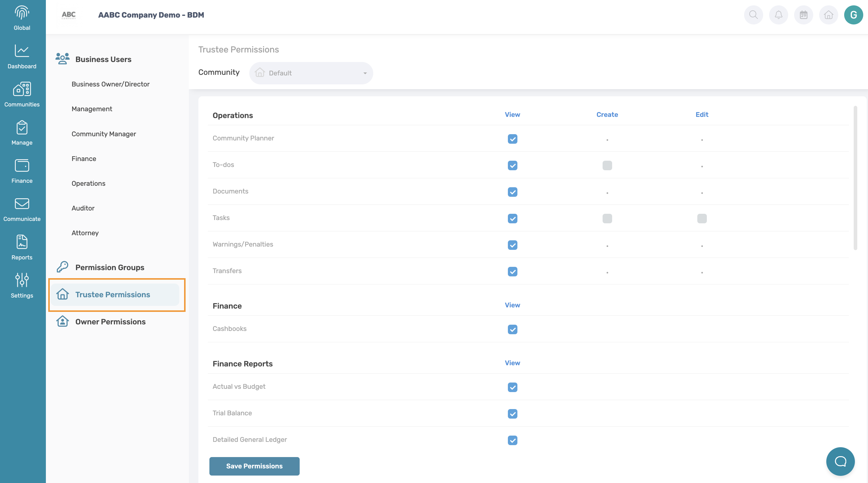Enable Tasks Edit checkbox

tap(702, 219)
